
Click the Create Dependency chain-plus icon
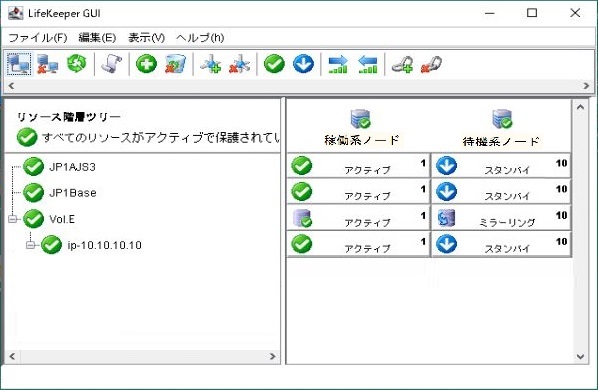403,64
